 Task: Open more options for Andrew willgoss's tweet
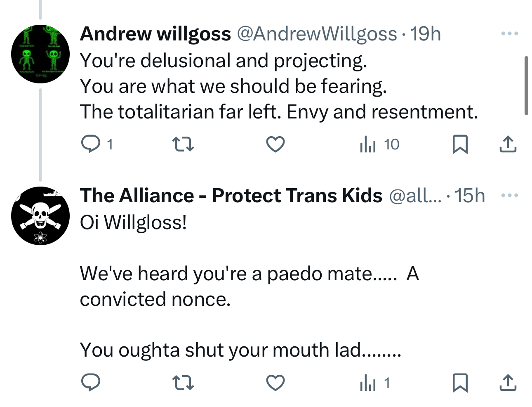[x=509, y=33]
